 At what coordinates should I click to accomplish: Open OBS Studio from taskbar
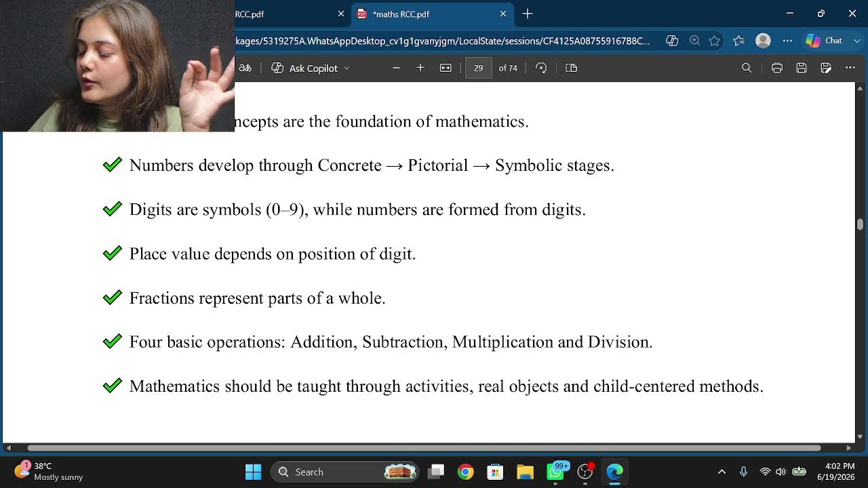pyautogui.click(x=585, y=472)
